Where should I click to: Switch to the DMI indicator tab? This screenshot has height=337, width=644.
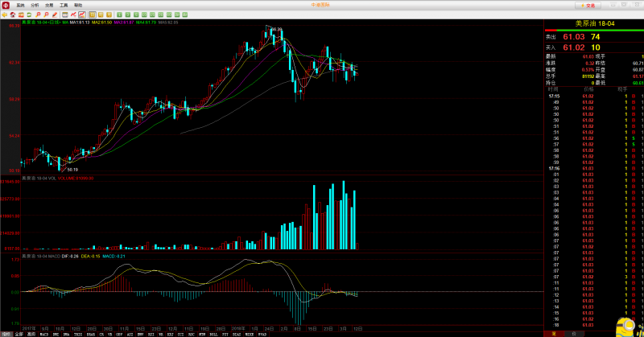pyautogui.click(x=56, y=334)
